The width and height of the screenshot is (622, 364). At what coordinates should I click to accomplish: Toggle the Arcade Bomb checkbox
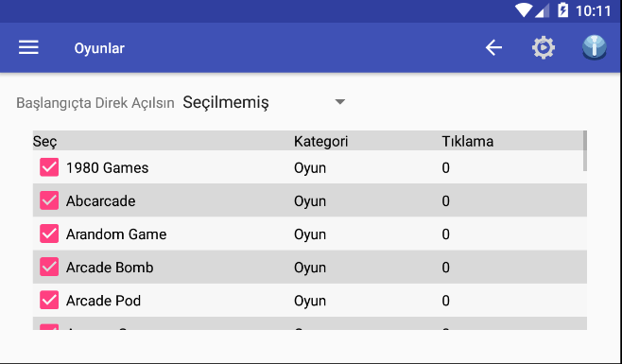tap(49, 268)
